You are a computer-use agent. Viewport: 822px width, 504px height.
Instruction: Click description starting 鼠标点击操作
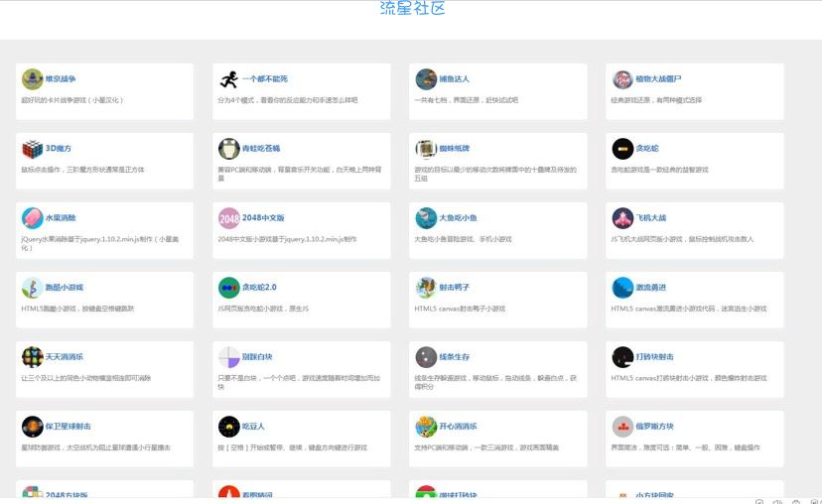pos(82,170)
